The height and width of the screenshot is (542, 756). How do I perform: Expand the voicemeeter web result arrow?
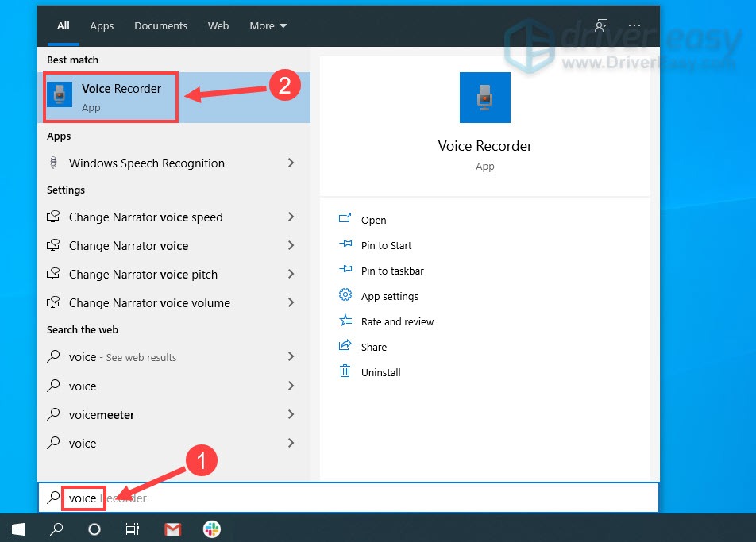291,415
